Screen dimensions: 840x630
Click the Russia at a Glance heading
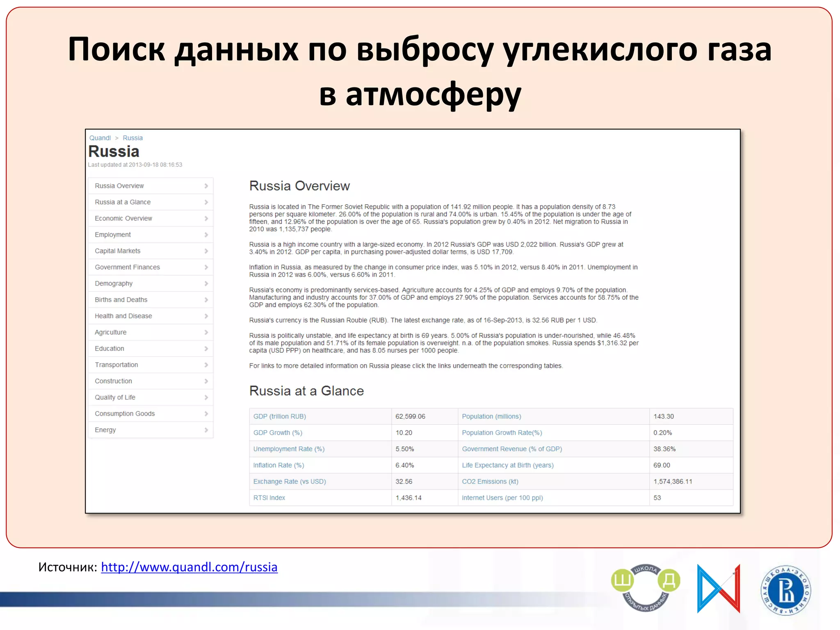(x=306, y=391)
